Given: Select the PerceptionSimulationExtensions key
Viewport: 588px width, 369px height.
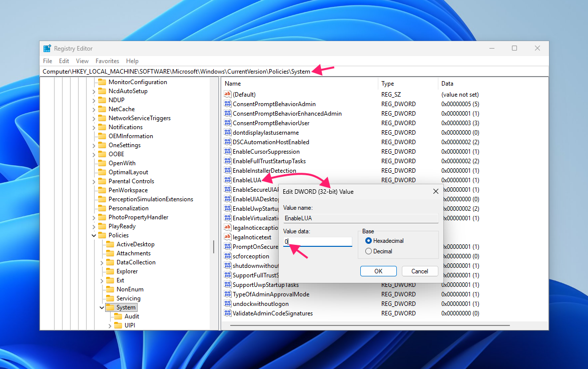Looking at the screenshot, I should pyautogui.click(x=151, y=199).
